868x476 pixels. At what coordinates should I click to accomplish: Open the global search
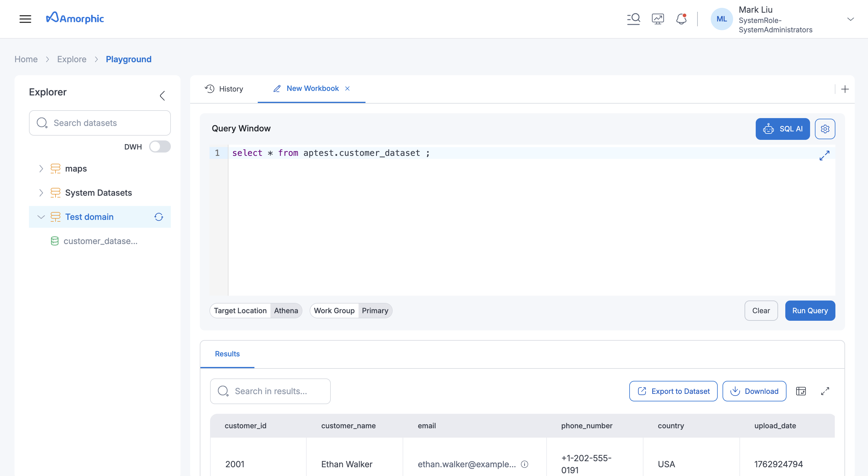633,18
